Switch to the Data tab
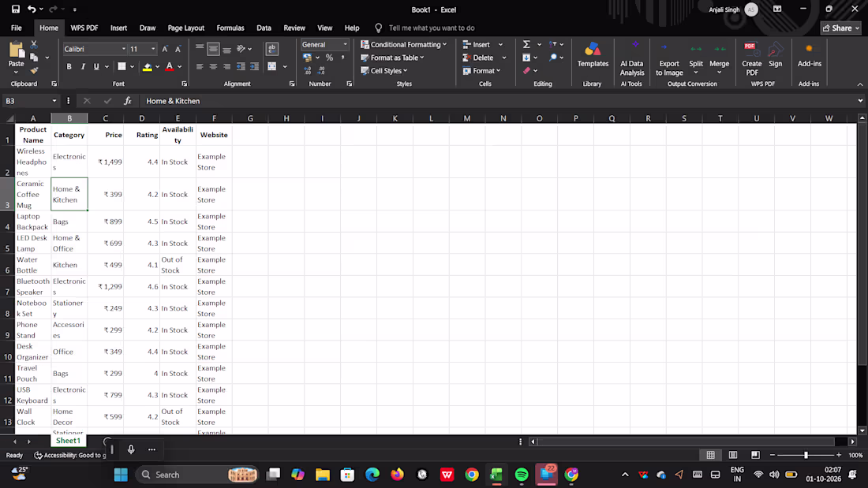Image resolution: width=868 pixels, height=488 pixels. [x=264, y=28]
